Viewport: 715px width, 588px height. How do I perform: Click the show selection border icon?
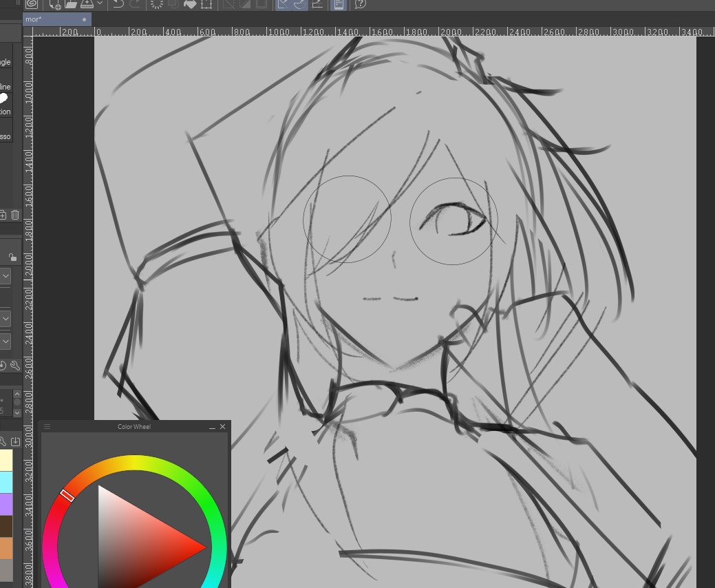coord(262,4)
